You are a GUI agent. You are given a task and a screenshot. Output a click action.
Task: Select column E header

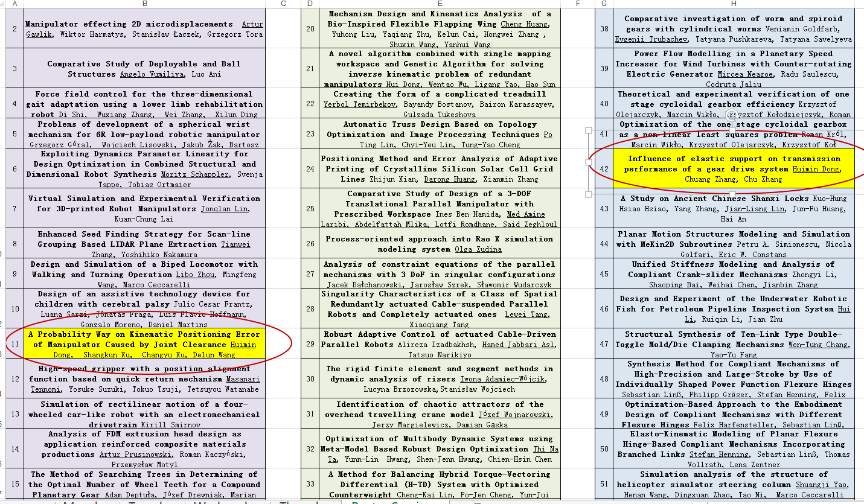click(x=440, y=4)
